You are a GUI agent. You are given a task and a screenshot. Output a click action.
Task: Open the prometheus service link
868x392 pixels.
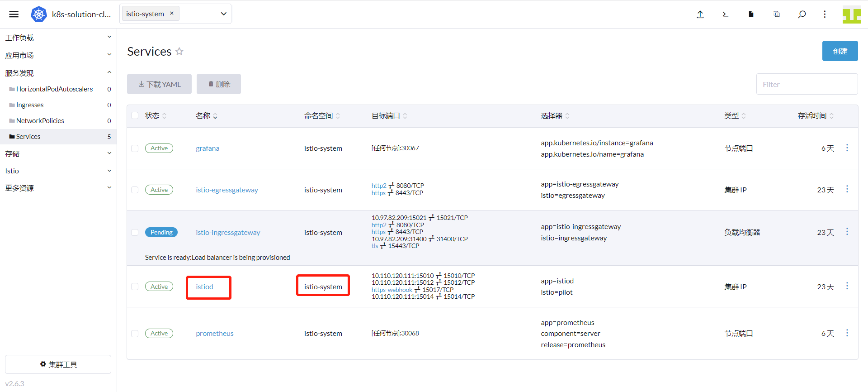click(x=215, y=334)
